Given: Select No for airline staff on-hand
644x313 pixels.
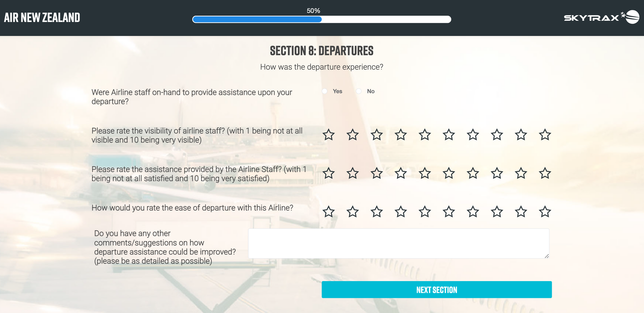Looking at the screenshot, I should 359,91.
